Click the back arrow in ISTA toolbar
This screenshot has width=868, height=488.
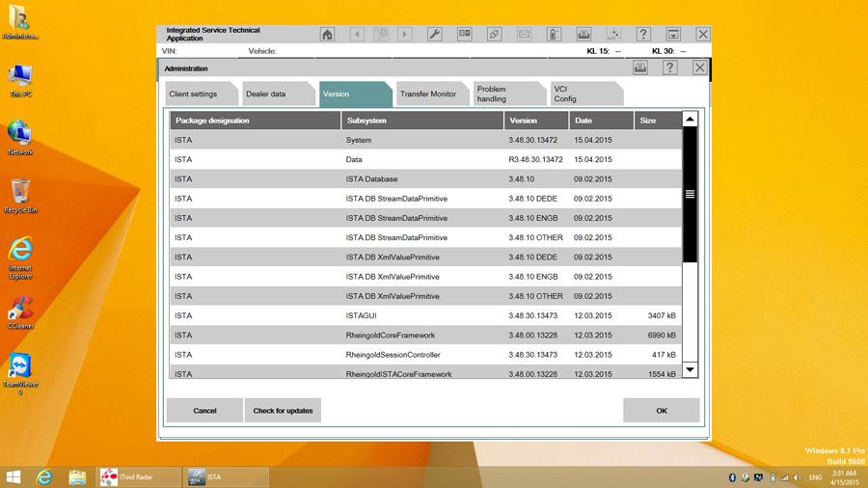(357, 35)
